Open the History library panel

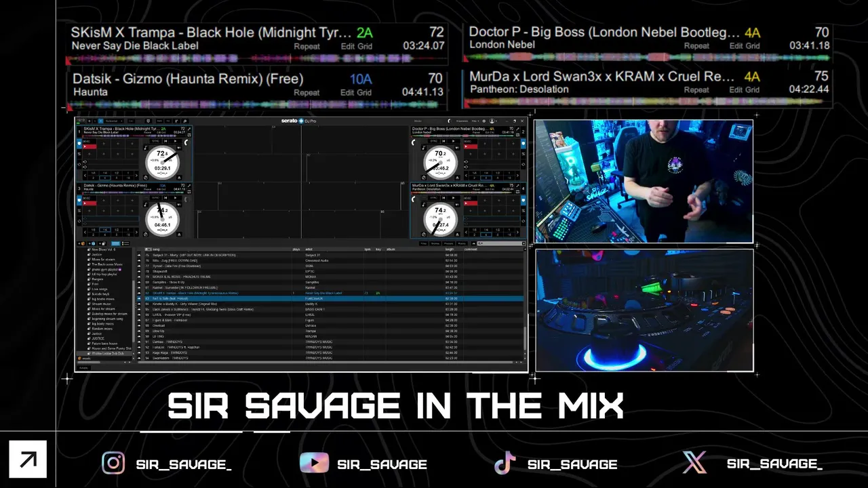[x=462, y=244]
